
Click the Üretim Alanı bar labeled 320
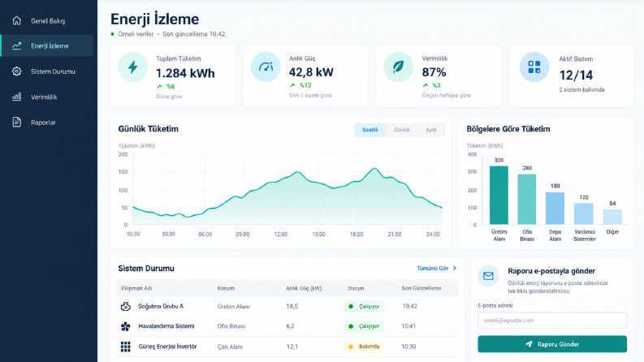(499, 196)
